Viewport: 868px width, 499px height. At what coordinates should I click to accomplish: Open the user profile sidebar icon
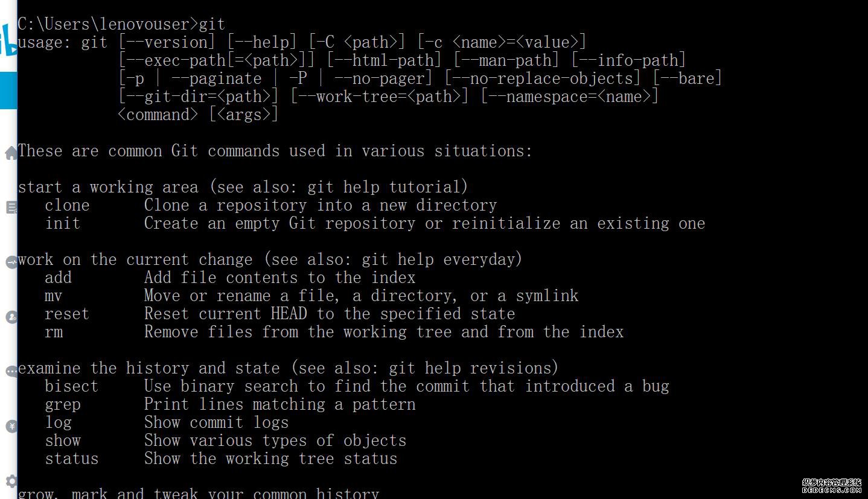pyautogui.click(x=10, y=317)
